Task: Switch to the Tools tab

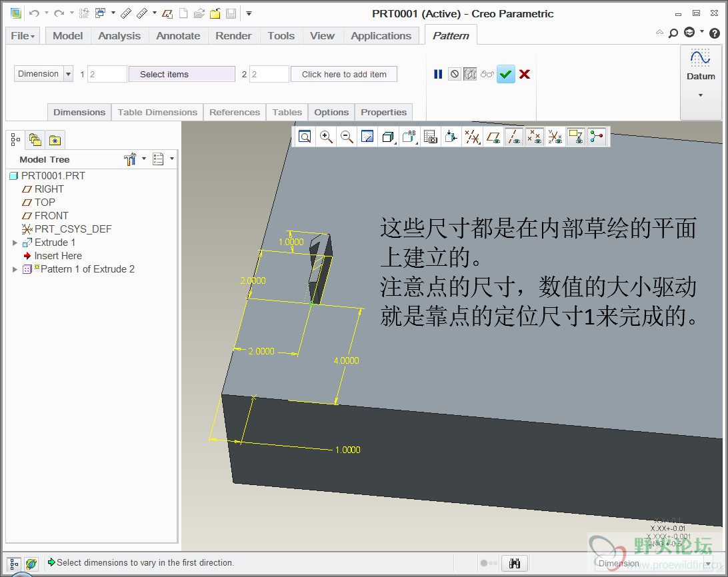Action: click(281, 36)
